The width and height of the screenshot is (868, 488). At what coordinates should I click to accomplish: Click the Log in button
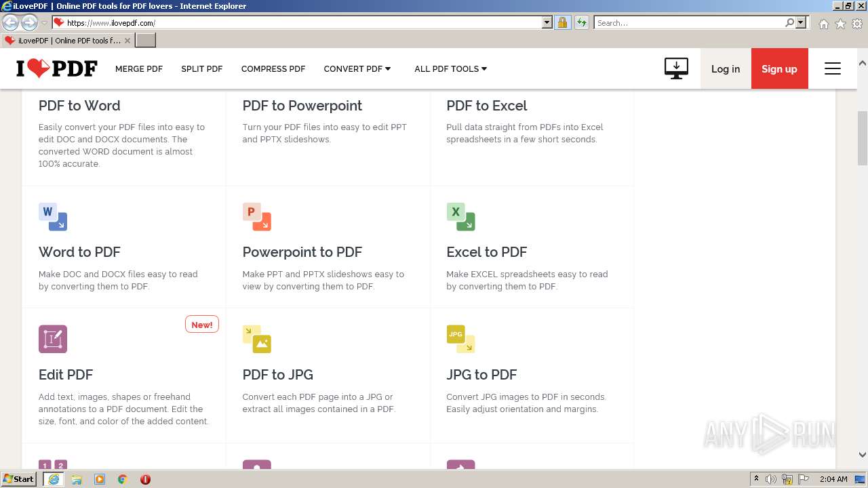click(726, 68)
